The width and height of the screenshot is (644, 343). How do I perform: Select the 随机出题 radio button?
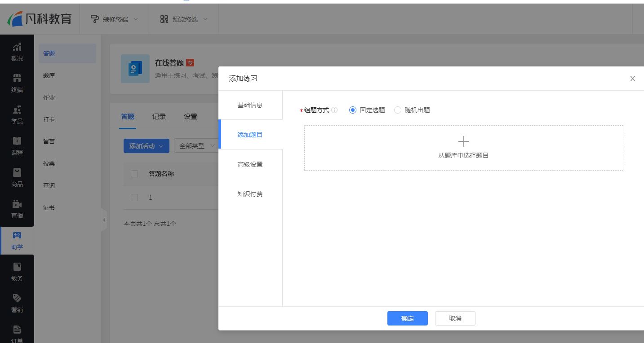tap(397, 110)
